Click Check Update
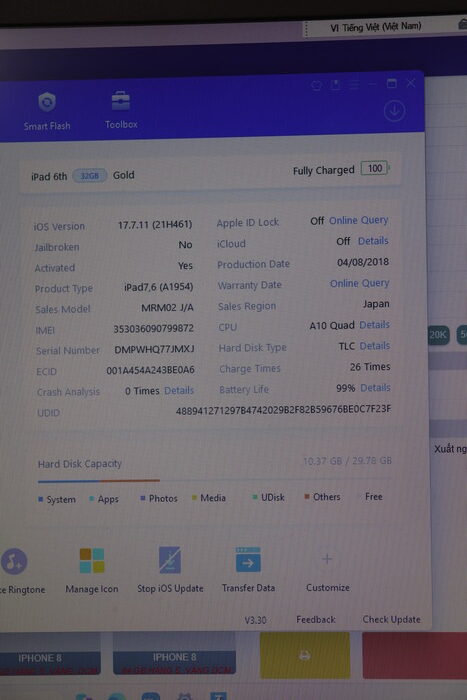Image resolution: width=467 pixels, height=700 pixels. 392,620
